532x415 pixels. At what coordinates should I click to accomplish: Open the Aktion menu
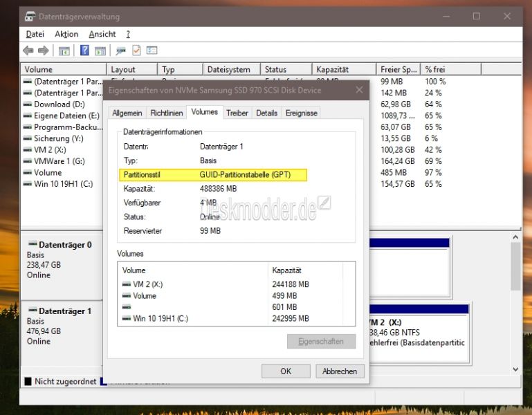[x=66, y=34]
